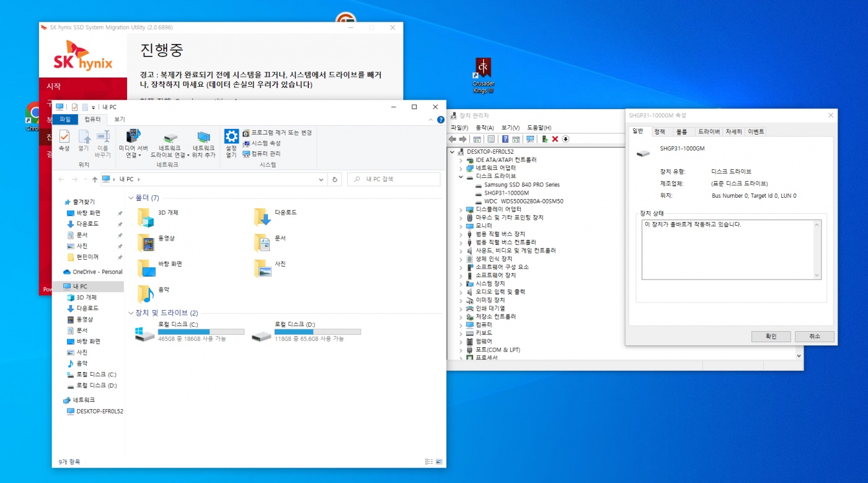The image size is (868, 483).
Task: Click the up-arrow in Explorer navigation
Action: tap(94, 179)
